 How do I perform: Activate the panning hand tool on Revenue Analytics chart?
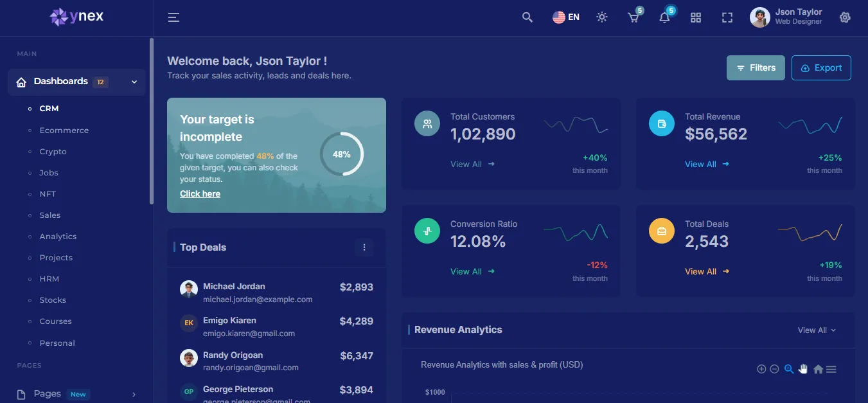[803, 368]
